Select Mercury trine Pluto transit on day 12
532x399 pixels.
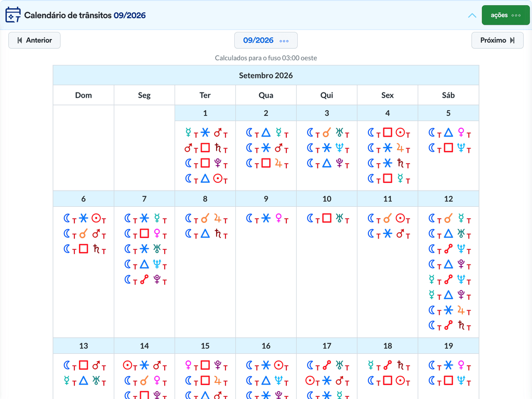[449, 295]
